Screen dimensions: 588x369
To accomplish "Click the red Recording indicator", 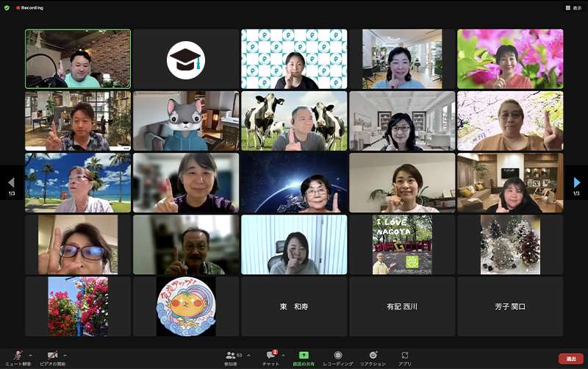I will (x=29, y=7).
